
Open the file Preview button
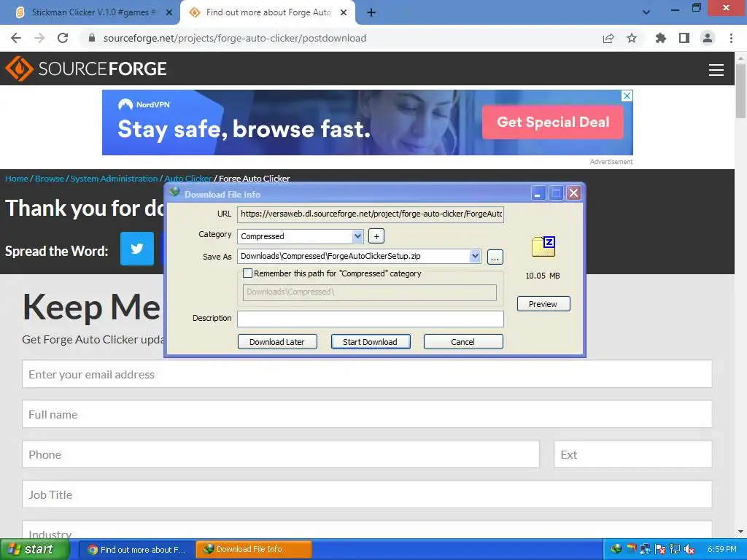coord(543,304)
